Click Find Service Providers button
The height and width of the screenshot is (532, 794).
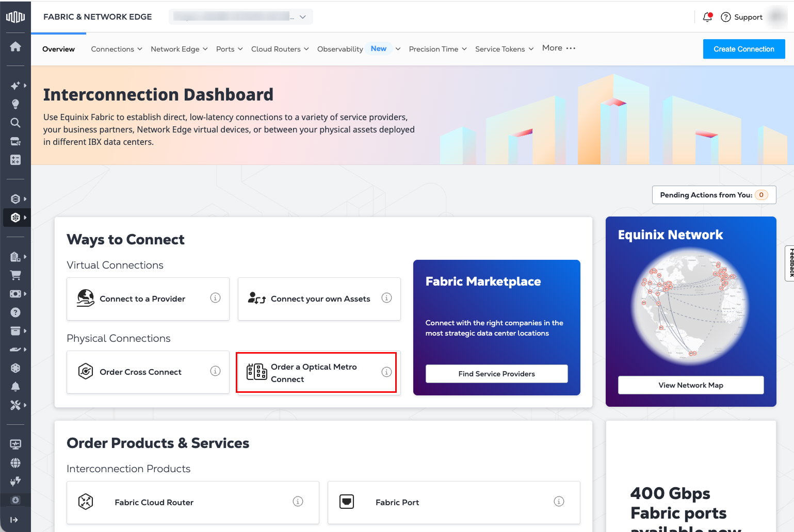[x=497, y=374]
